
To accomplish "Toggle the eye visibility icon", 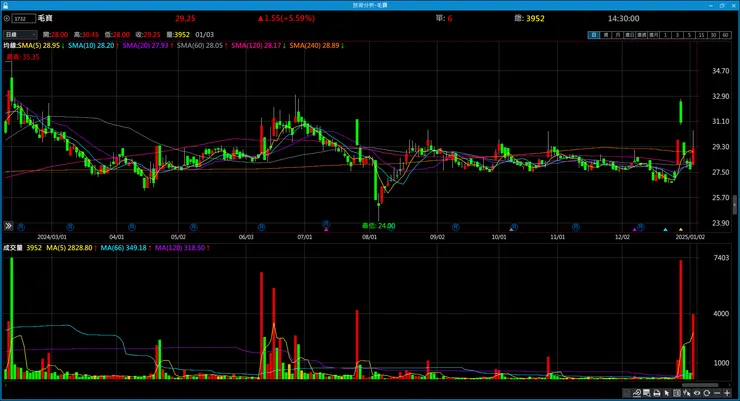I will (x=697, y=393).
